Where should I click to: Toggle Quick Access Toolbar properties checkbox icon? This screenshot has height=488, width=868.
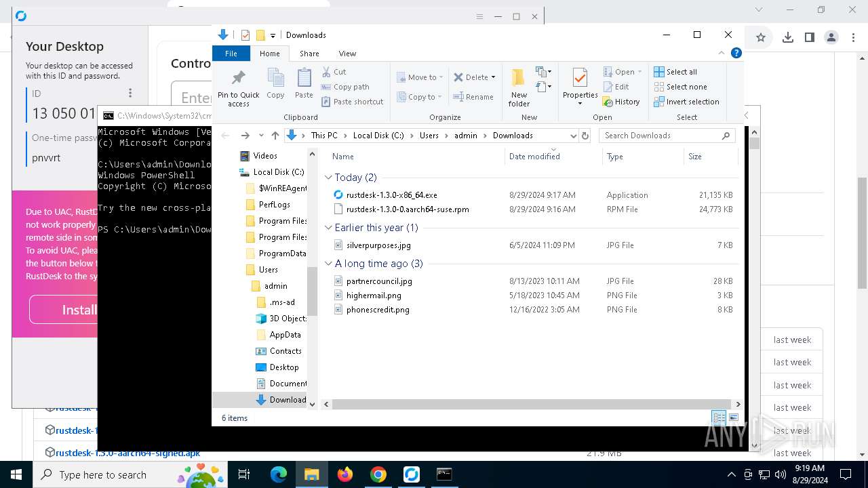(x=245, y=35)
